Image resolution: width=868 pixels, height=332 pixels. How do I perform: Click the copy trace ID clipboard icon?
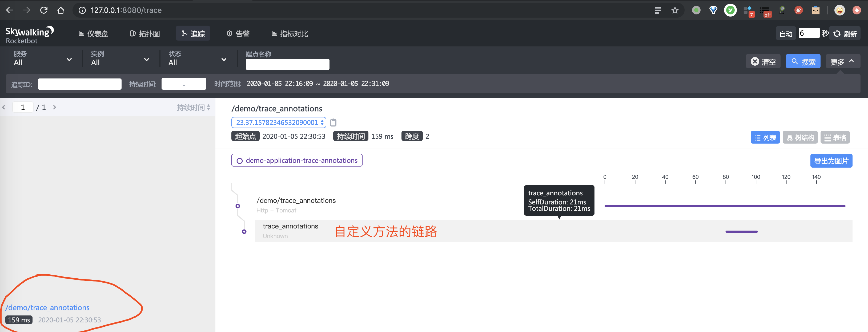click(x=333, y=122)
